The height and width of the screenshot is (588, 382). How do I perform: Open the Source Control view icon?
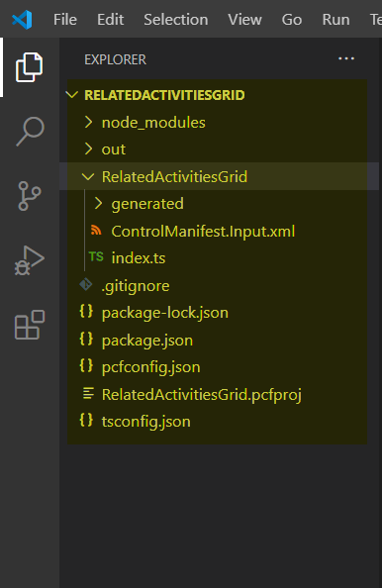30,196
